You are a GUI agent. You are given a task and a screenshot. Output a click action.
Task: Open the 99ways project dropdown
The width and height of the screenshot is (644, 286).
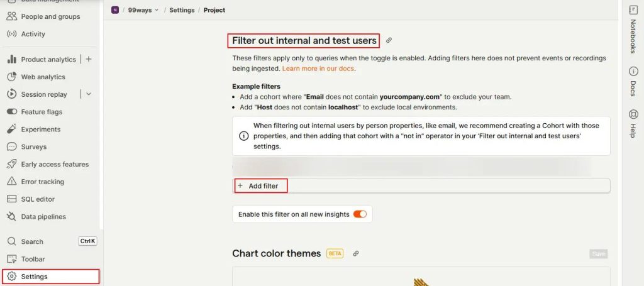(x=143, y=10)
